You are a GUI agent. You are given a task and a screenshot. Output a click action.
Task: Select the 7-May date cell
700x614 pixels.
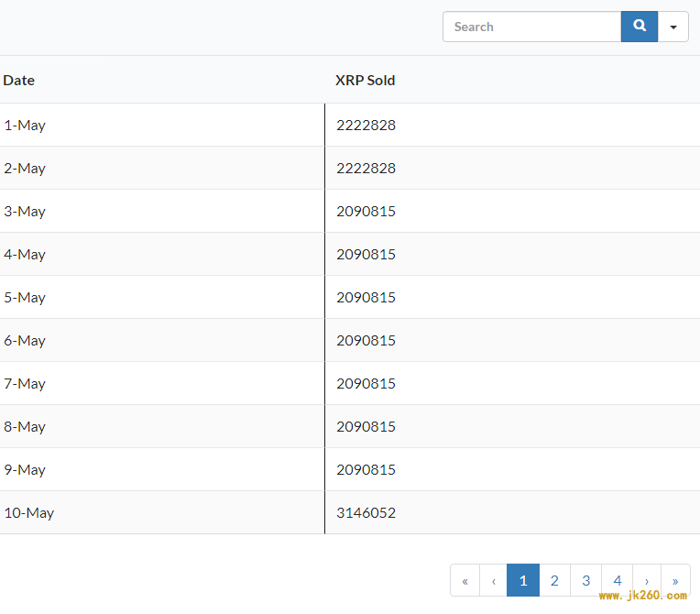pos(162,384)
